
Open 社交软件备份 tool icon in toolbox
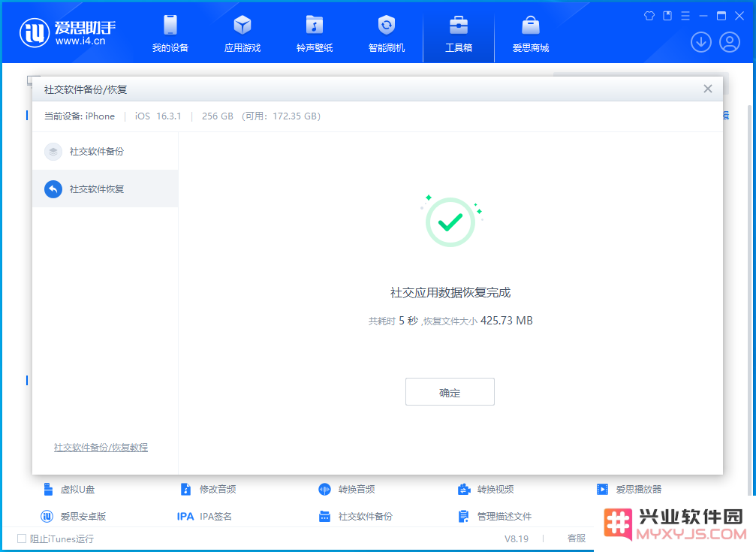pos(324,516)
